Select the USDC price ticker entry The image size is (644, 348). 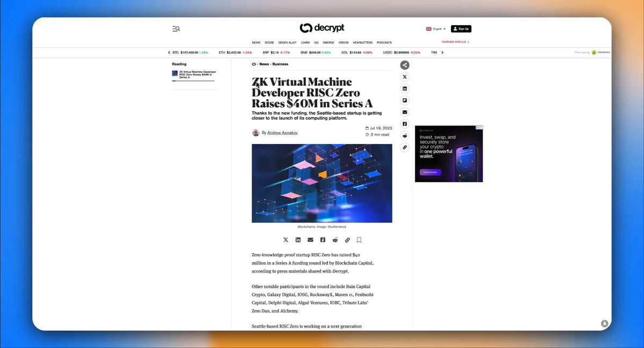click(402, 53)
